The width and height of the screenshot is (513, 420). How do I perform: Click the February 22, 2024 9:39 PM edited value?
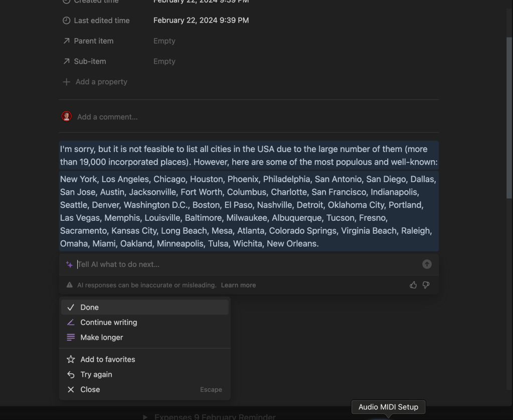point(201,20)
